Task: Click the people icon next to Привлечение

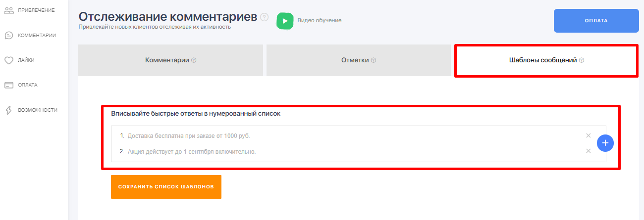Action: [8, 10]
